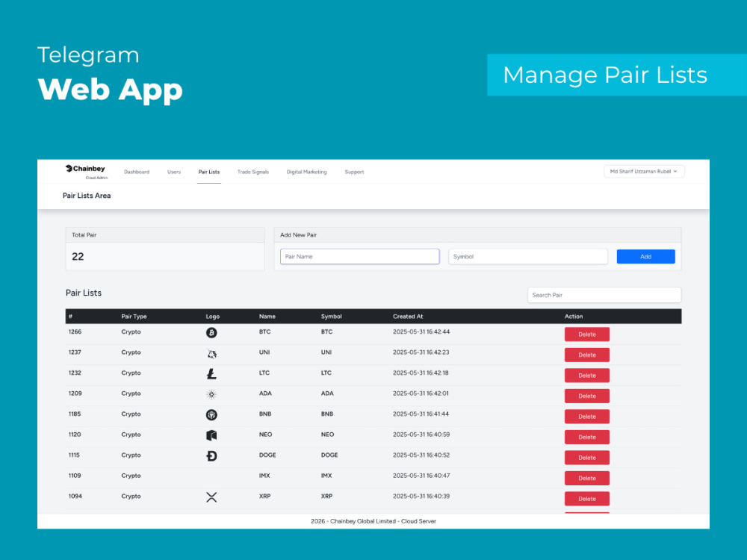Screen dimensions: 747x560
Task: Click timestamp 2025-05-31 16:42:44
Action: [421, 332]
